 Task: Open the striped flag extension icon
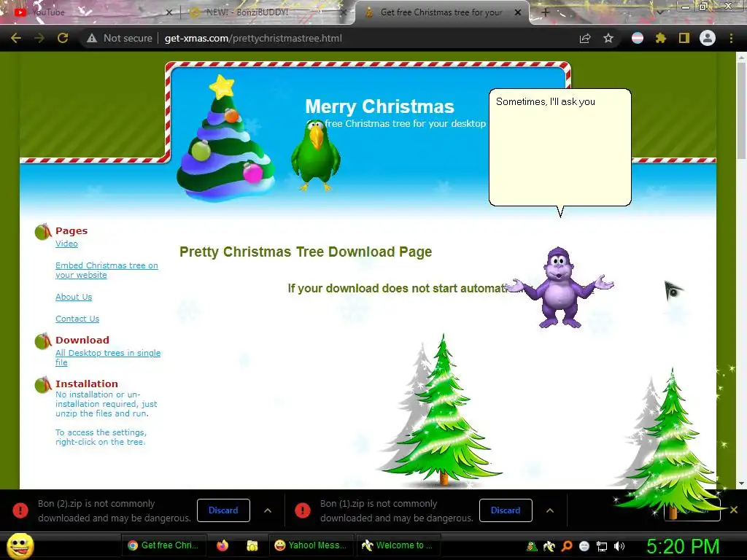(638, 38)
